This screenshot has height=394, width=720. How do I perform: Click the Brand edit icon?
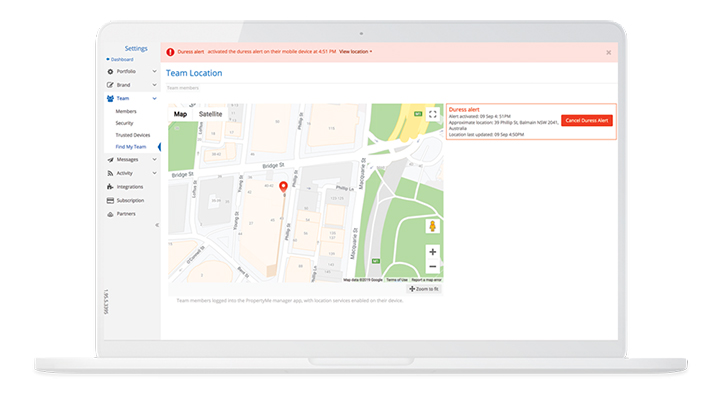click(x=110, y=85)
